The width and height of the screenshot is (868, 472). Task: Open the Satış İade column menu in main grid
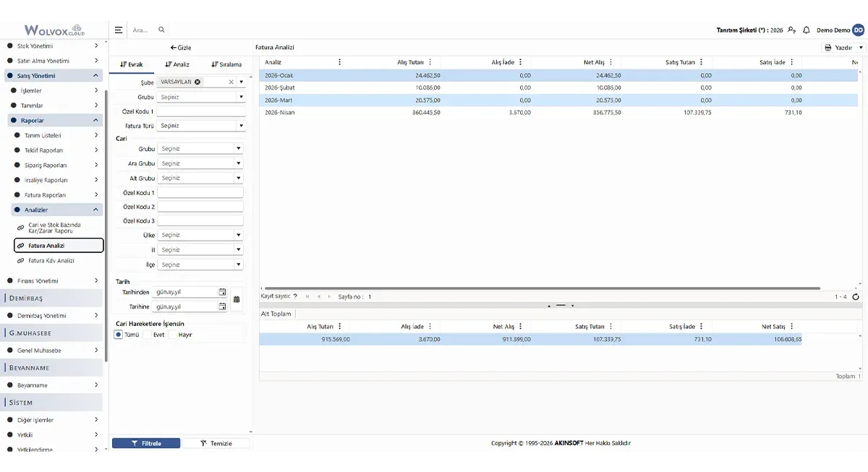[x=792, y=62]
